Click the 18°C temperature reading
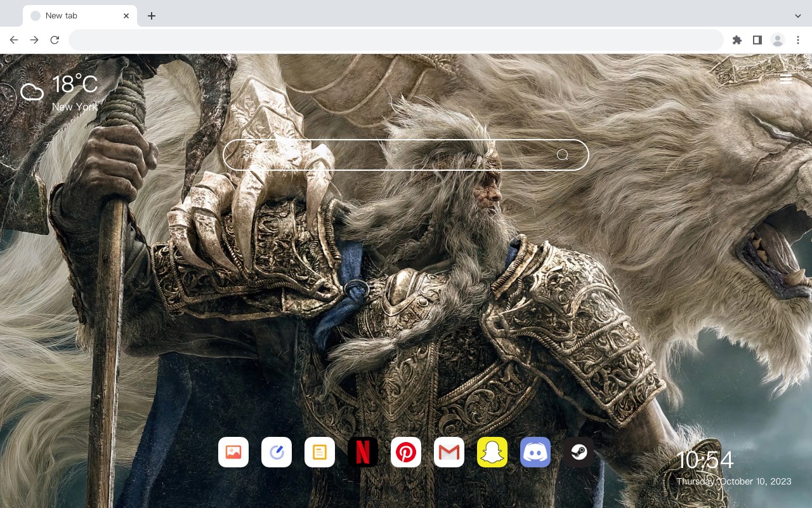The width and height of the screenshot is (812, 508). pyautogui.click(x=75, y=84)
